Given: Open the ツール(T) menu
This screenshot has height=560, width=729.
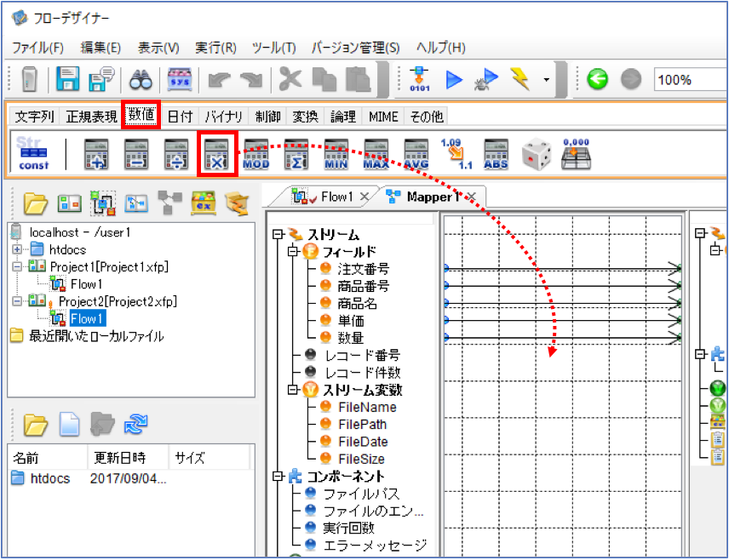Looking at the screenshot, I should (274, 48).
